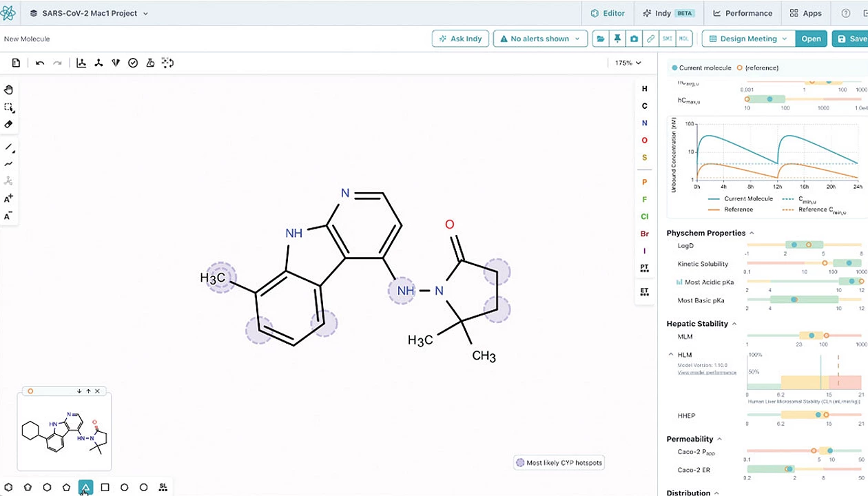Choose the nitrogen N atom
The height and width of the screenshot is (496, 868).
(x=645, y=123)
